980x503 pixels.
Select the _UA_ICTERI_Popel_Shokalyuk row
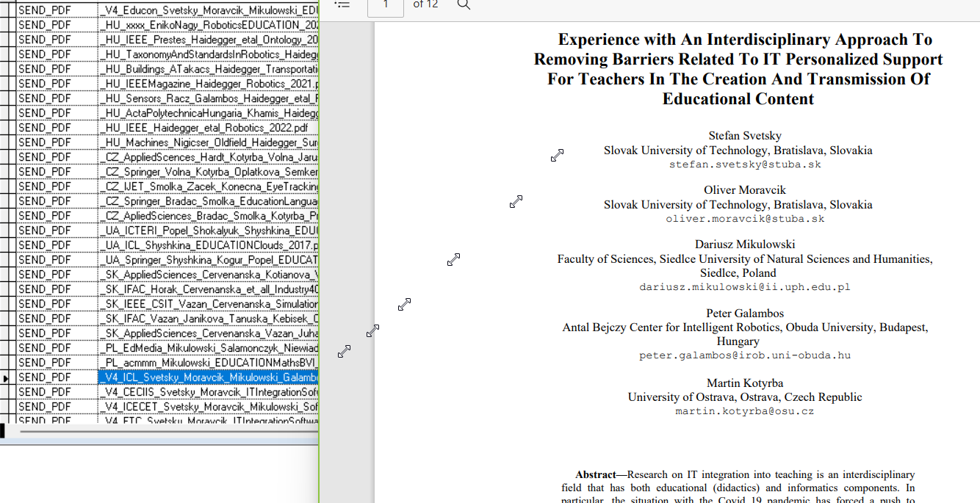208,231
